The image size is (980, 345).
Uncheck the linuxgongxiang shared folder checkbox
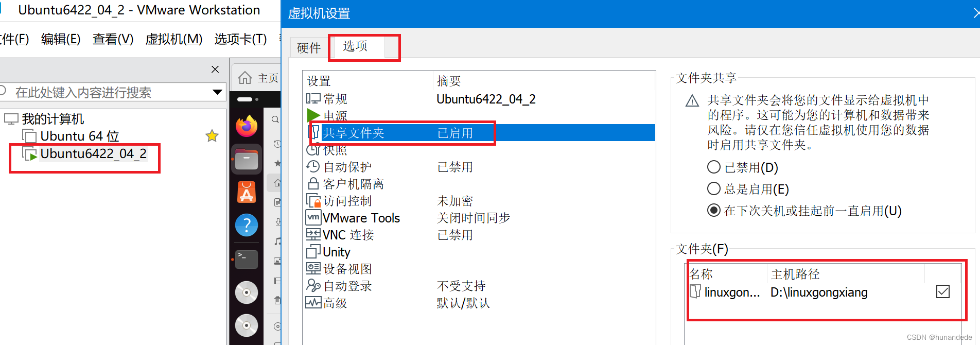click(943, 291)
